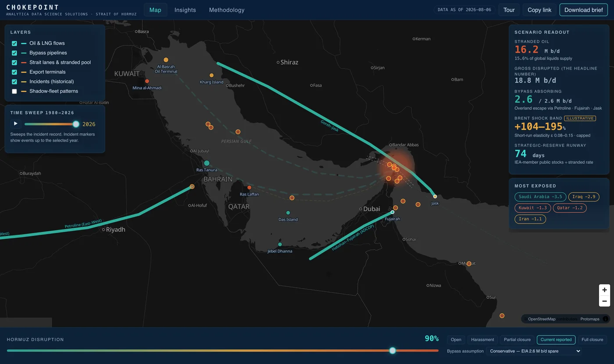Image resolution: width=614 pixels, height=364 pixels.
Task: Click the Goreh-Jask pipeline label
Action: pos(329,126)
